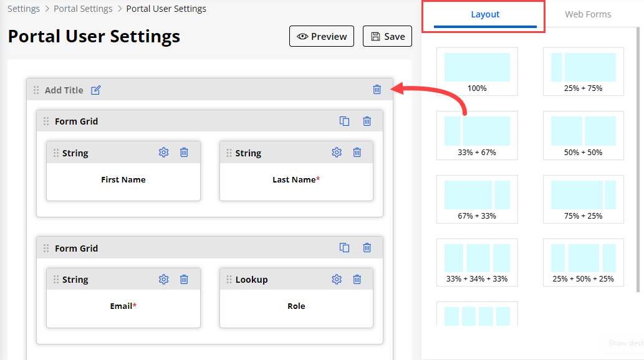
Task: Delete the Last Name field with trash icon
Action: [357, 153]
